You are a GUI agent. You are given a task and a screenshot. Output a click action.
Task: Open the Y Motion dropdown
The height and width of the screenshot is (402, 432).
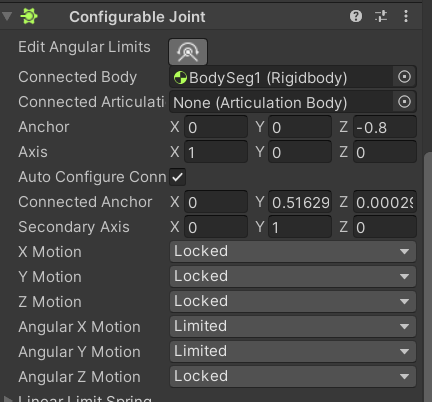tap(293, 276)
